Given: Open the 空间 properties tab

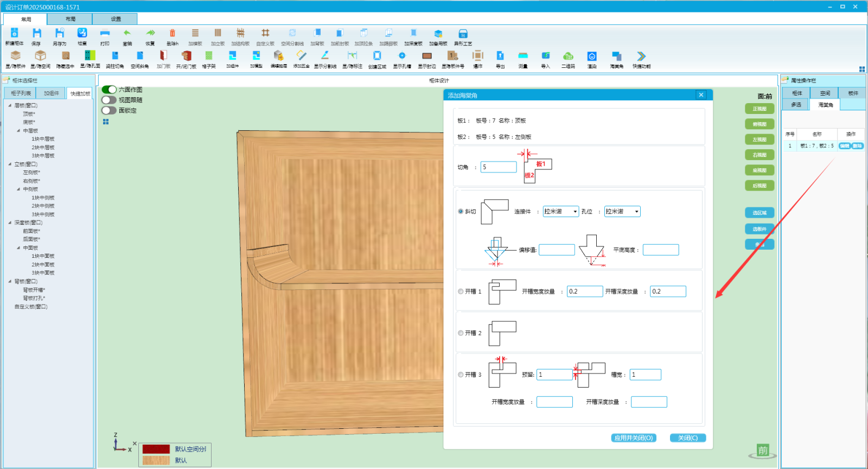Looking at the screenshot, I should (825, 93).
